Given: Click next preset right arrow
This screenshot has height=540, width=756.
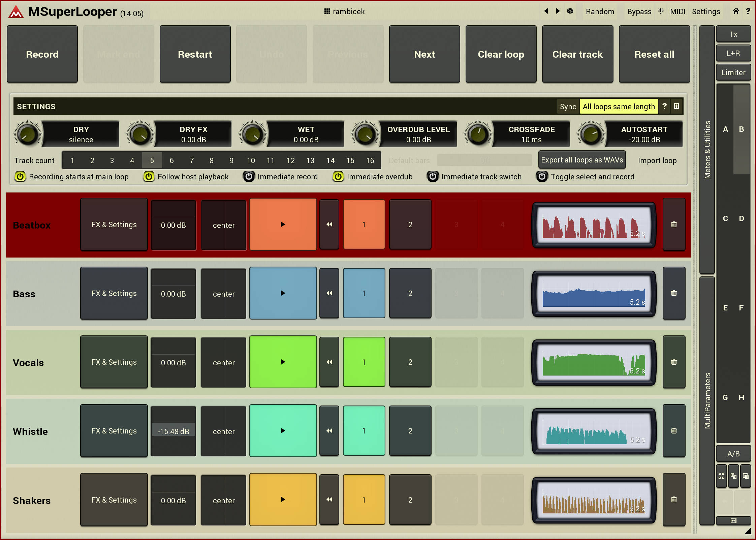Looking at the screenshot, I should pyautogui.click(x=558, y=11).
